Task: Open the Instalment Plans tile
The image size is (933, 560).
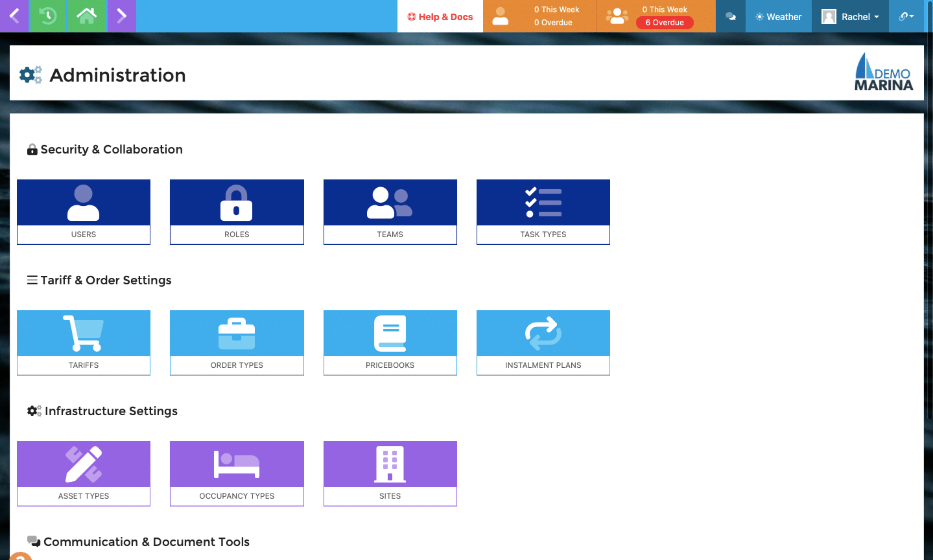Action: 543,342
